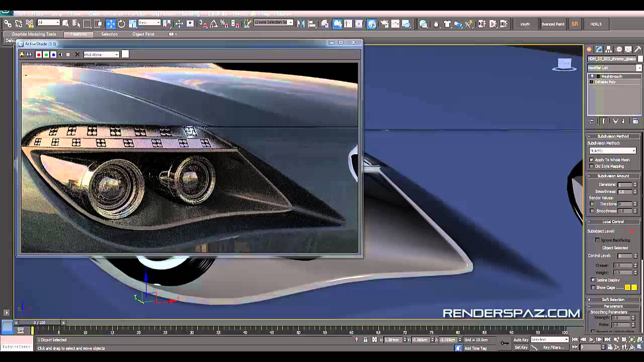Viewport: 644px width, 362px height.
Task: Toggle MeshSmooth modifier lightbulb visibility
Action: pyautogui.click(x=592, y=76)
